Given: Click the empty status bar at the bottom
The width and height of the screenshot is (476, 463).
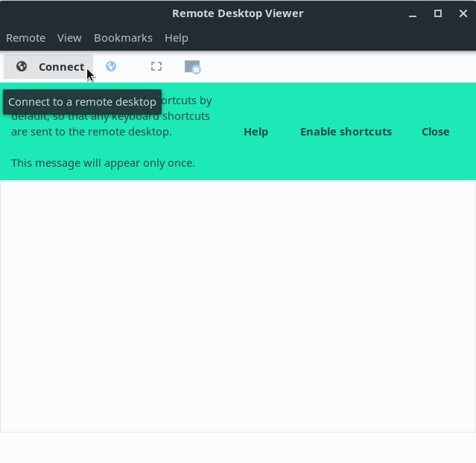Looking at the screenshot, I should [x=238, y=447].
